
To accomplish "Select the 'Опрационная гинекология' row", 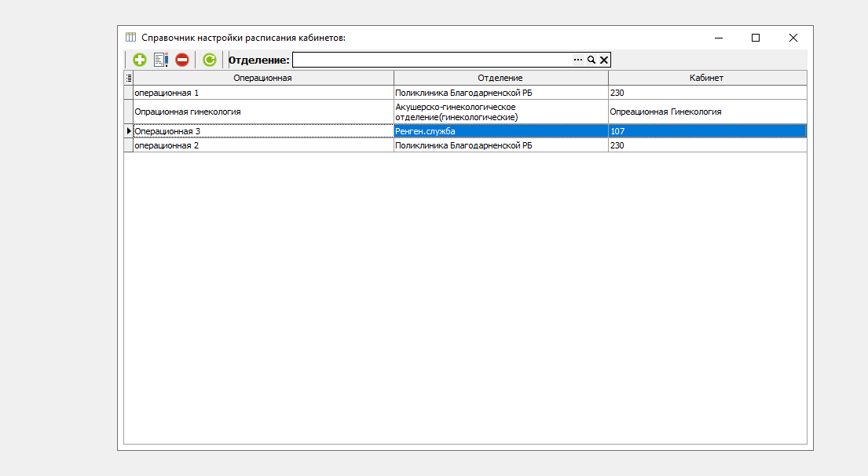I will pos(263,112).
